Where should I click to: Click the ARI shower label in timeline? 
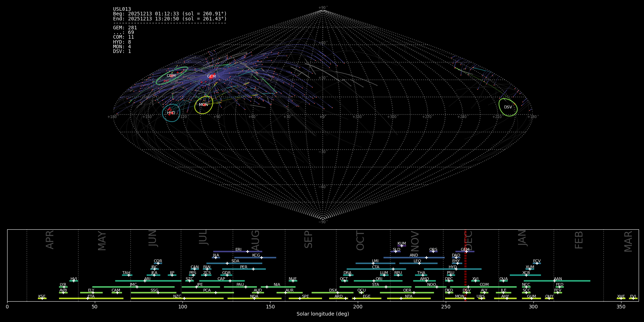click(x=147, y=279)
